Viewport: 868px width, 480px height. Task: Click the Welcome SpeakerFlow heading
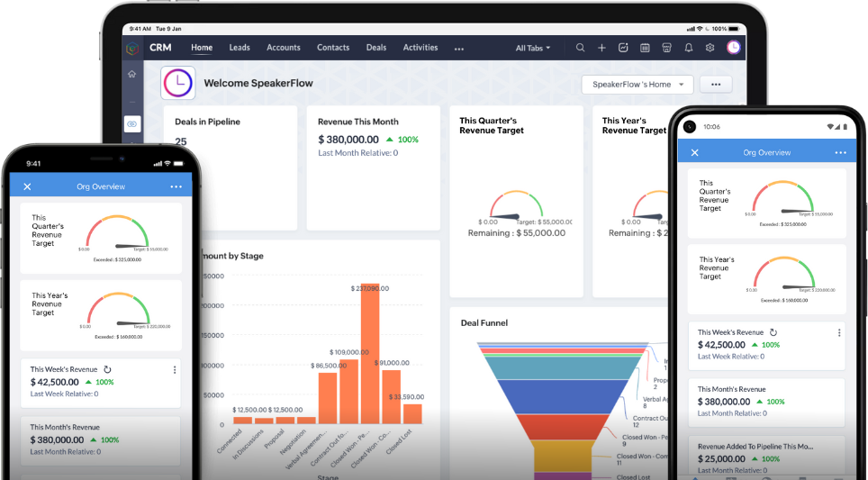coord(258,83)
